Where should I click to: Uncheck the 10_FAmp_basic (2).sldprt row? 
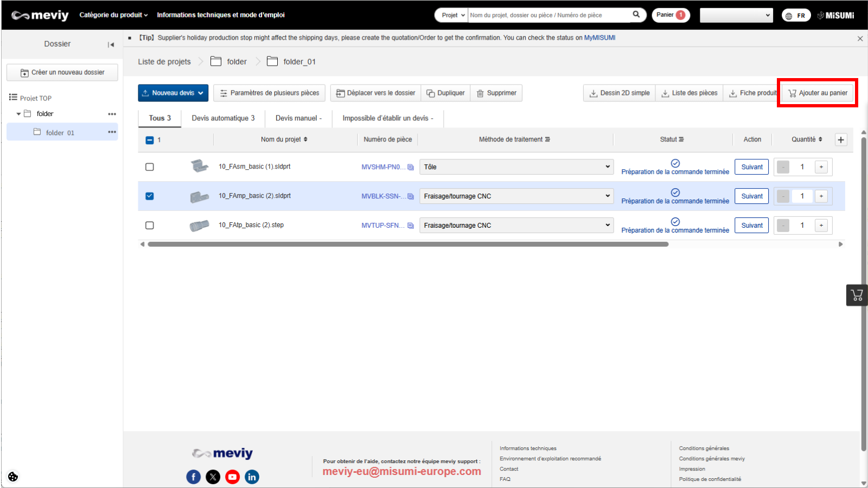pos(150,196)
